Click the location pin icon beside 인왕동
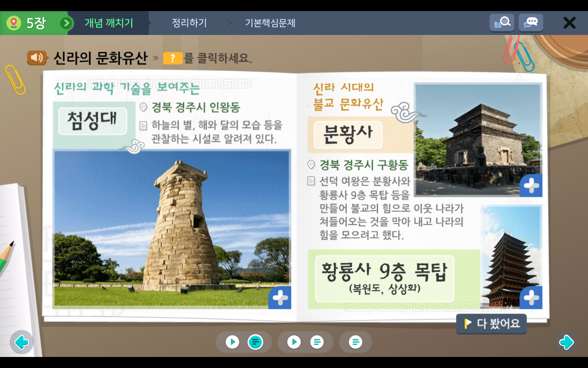The width and height of the screenshot is (588, 368). pyautogui.click(x=143, y=107)
